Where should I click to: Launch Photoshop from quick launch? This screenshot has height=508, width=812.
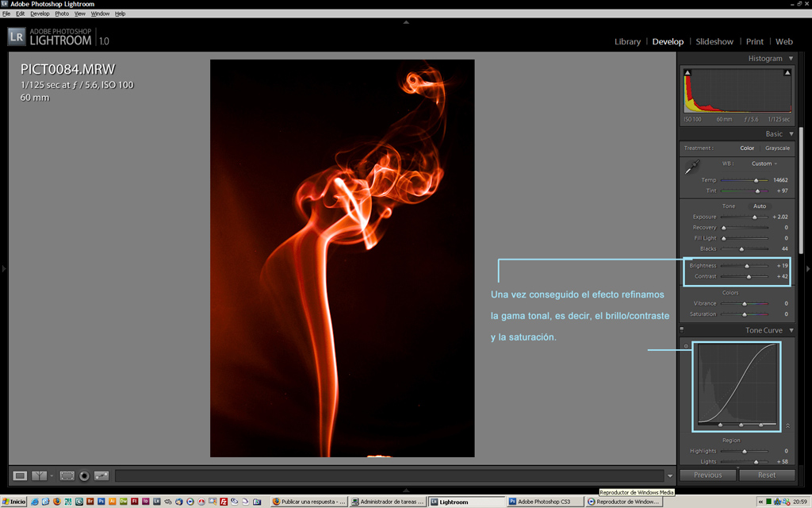101,502
